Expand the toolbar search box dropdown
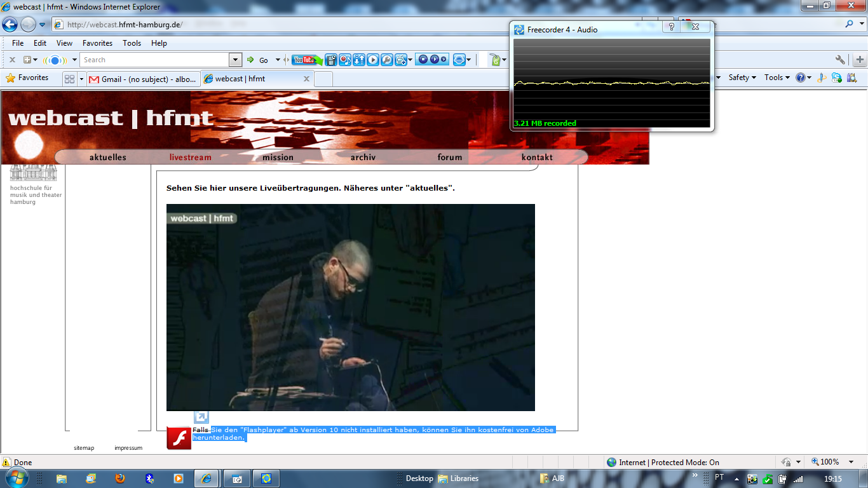 [x=236, y=60]
